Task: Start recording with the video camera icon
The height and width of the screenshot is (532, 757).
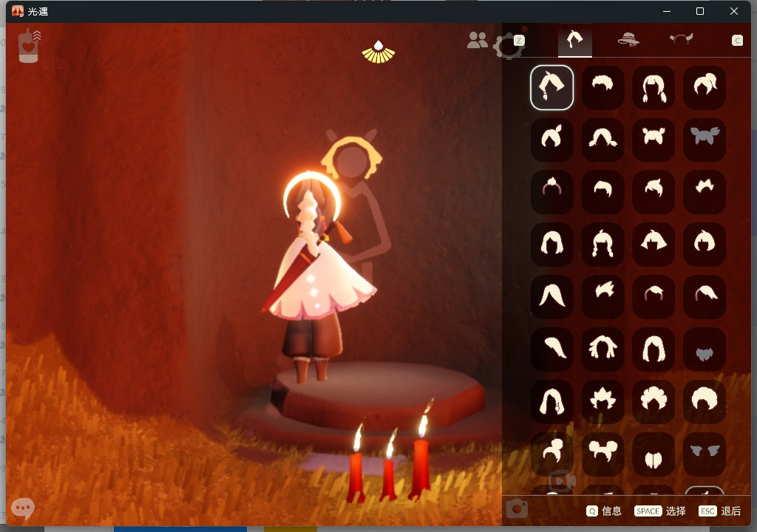Action: click(x=562, y=481)
